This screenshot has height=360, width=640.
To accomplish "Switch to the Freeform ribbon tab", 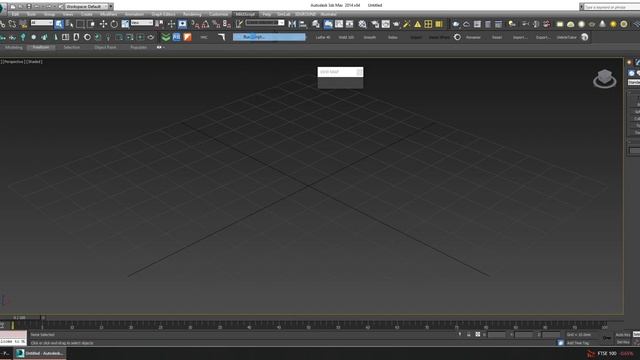I will pos(41,47).
